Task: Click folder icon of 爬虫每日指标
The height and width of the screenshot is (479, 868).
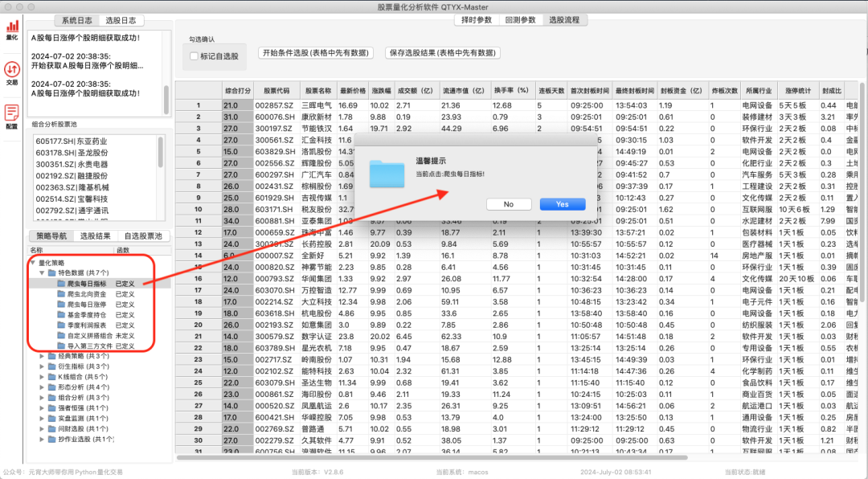Action: [61, 284]
